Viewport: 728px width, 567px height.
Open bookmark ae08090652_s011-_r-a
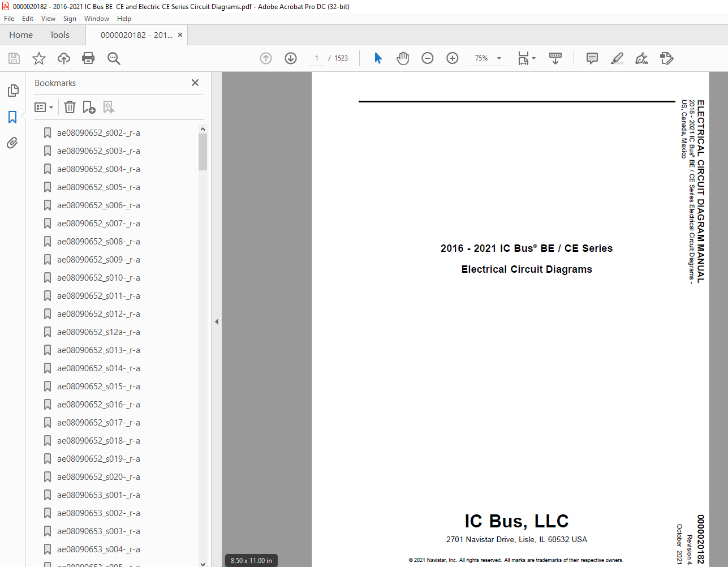point(98,296)
